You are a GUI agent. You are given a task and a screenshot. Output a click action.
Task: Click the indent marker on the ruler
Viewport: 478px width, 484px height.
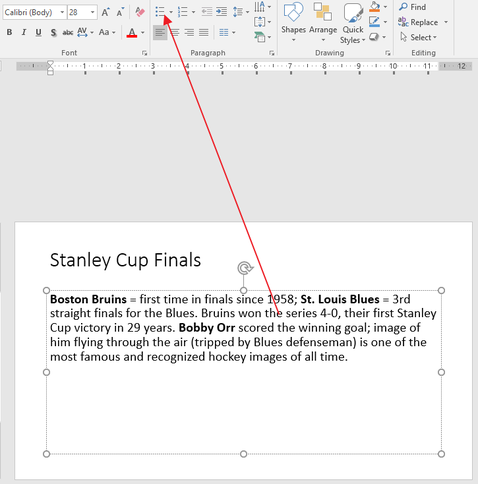(x=50, y=68)
